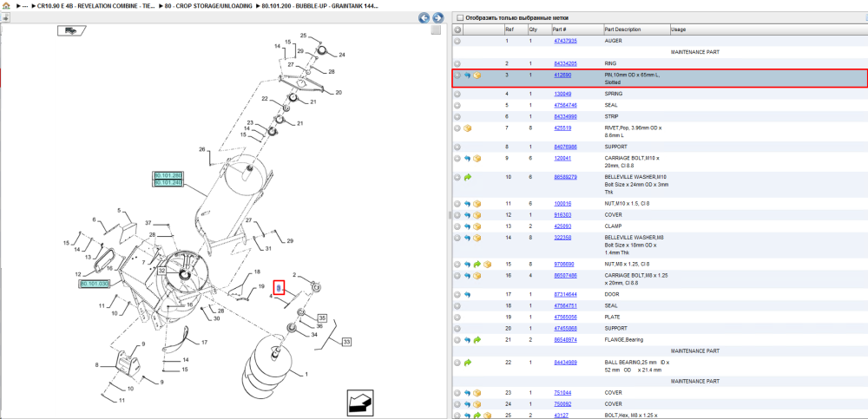868x419 pixels.
Task: Click blue arrow icon in COVER 750092 row
Action: coord(467,404)
